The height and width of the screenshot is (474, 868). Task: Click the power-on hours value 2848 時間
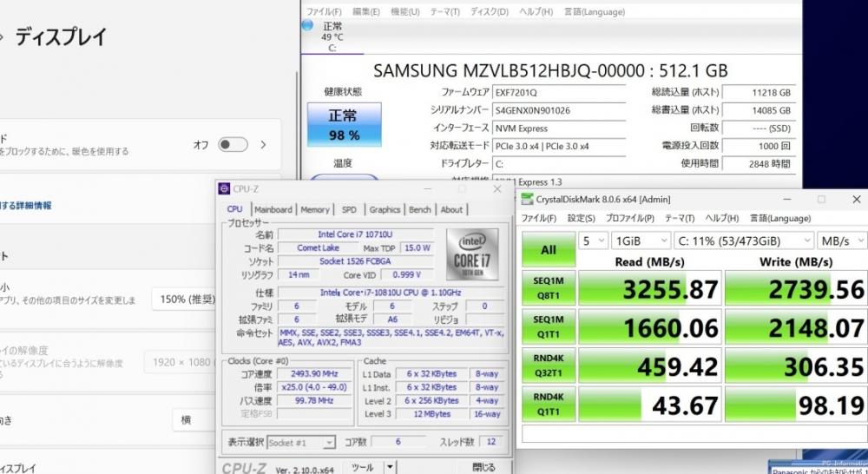pyautogui.click(x=759, y=164)
